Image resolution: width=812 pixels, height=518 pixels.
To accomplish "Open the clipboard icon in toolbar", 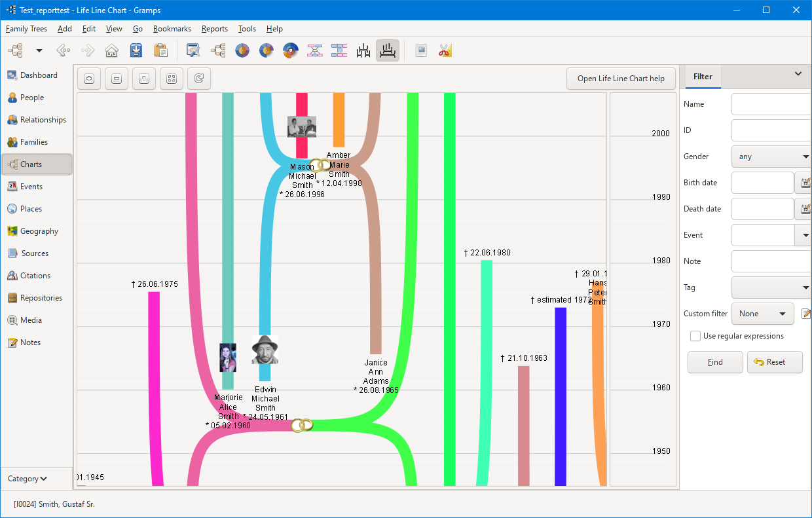I will [x=160, y=50].
